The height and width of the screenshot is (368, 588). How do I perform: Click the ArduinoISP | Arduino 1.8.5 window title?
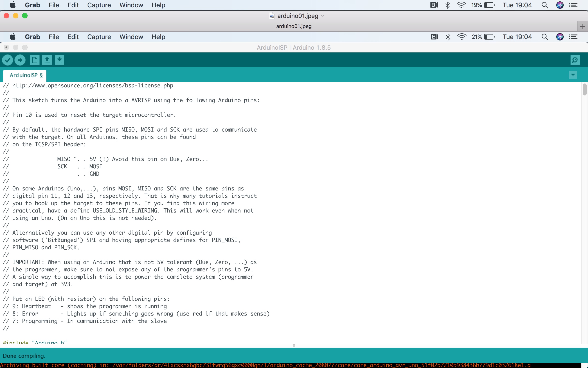pos(294,47)
